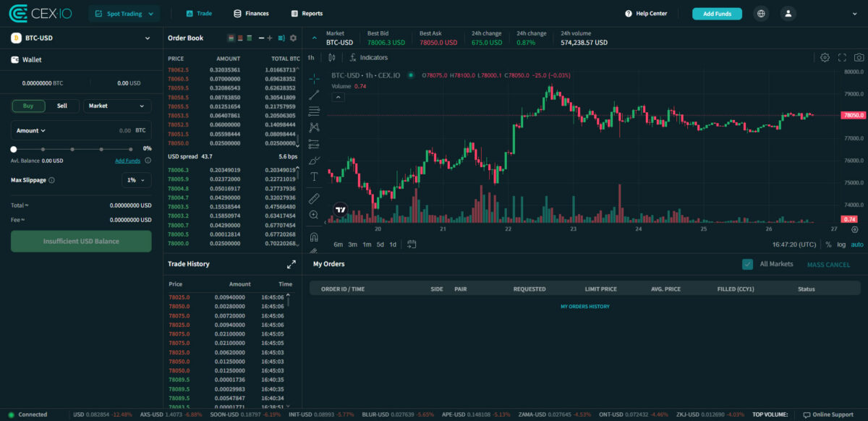Click the Add Funds button
The width and height of the screenshot is (868, 421).
[717, 13]
